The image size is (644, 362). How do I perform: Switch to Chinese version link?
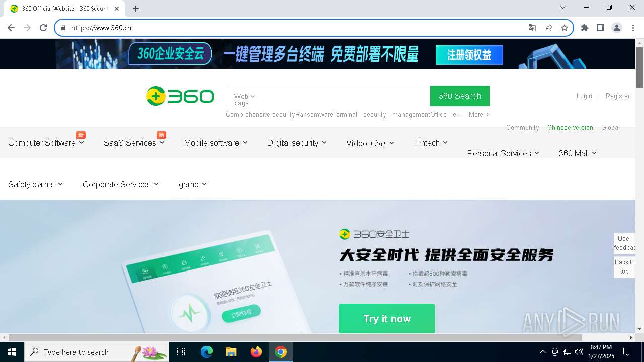pyautogui.click(x=570, y=127)
